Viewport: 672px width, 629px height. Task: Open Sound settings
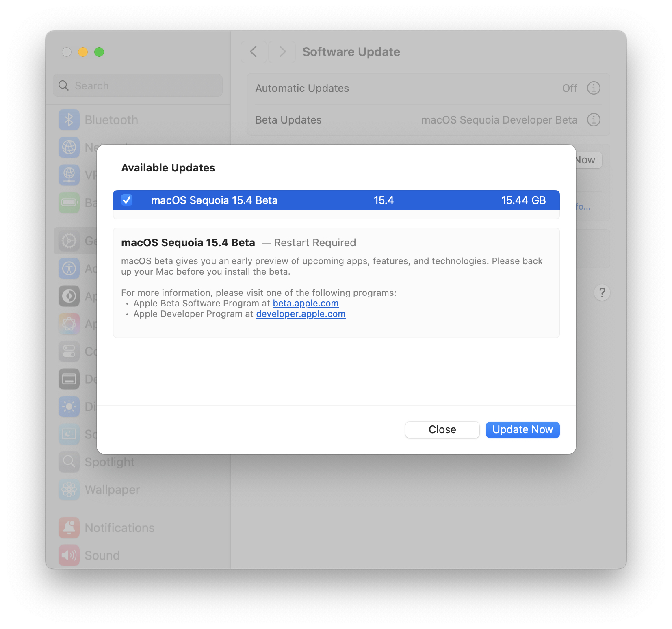click(102, 555)
